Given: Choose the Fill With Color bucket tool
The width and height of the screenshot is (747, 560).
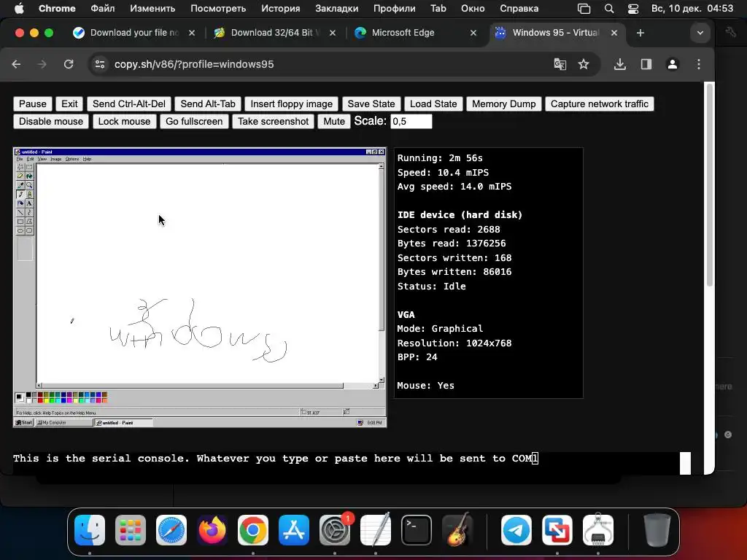Looking at the screenshot, I should pos(29,176).
